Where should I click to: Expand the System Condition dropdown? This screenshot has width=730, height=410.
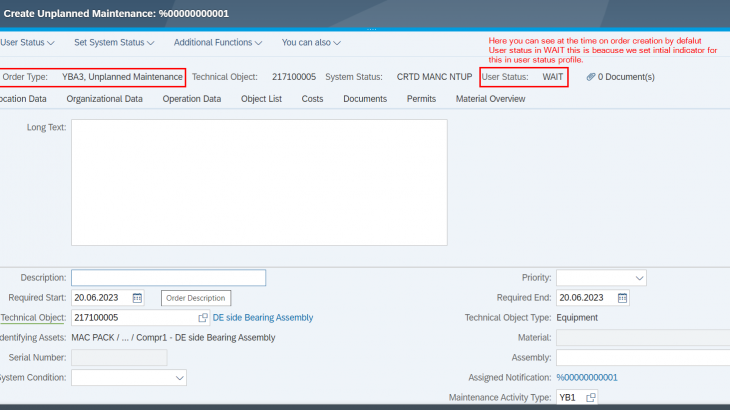pos(129,378)
